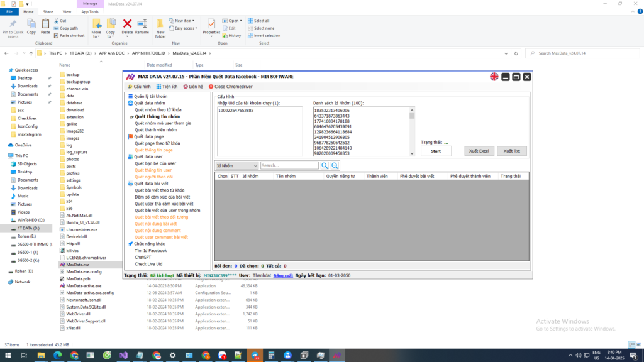Click the scrollbar of the Danh sách Id Nhóm list

click(x=412, y=132)
